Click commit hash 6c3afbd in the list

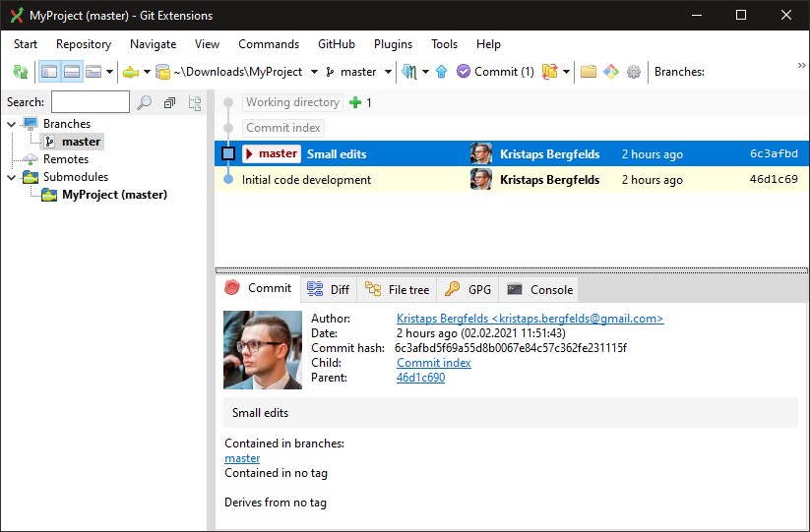tap(774, 153)
